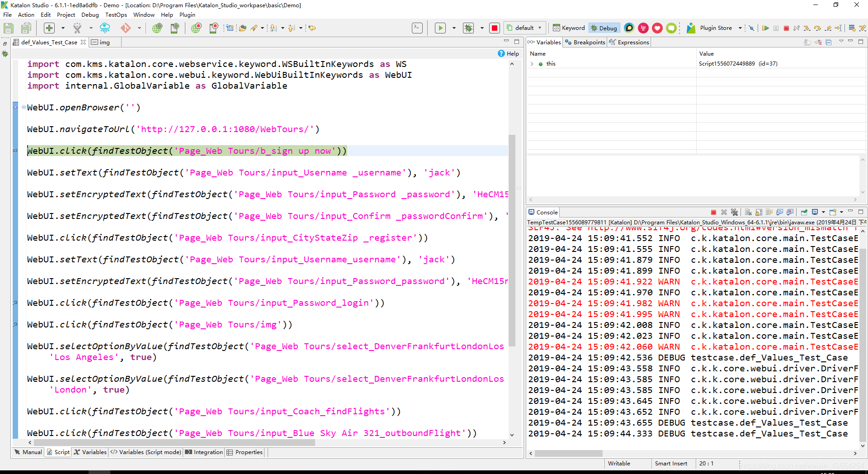Click Clear Console icon

[x=748, y=212]
